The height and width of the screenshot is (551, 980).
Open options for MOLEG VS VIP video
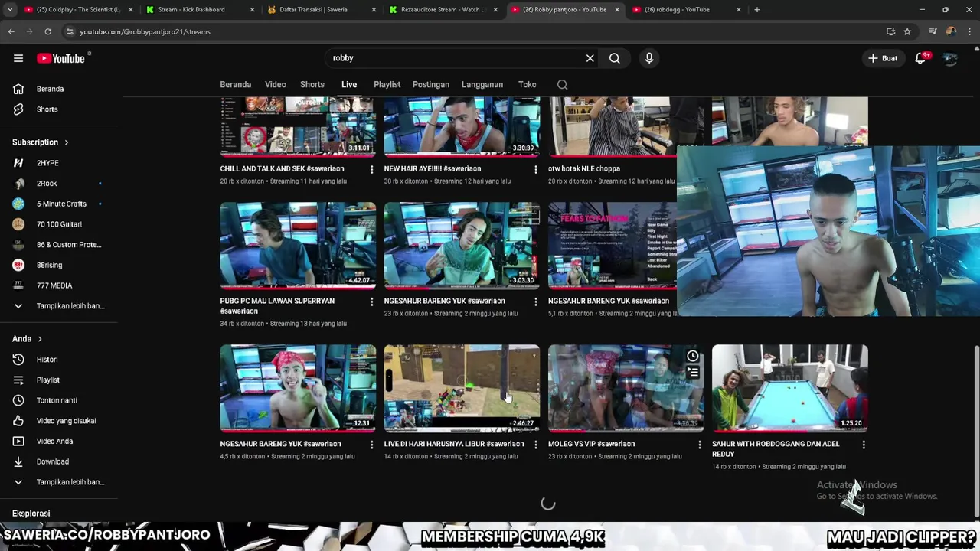(x=699, y=445)
